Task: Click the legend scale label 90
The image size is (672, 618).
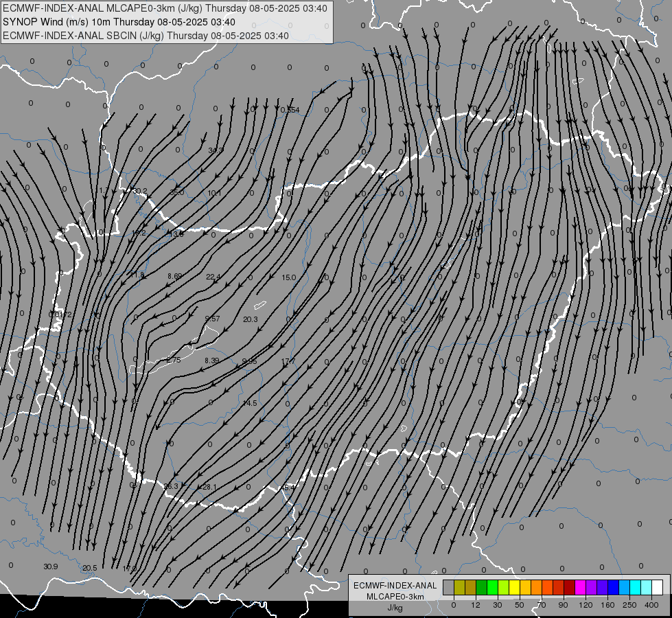Action: click(x=563, y=605)
